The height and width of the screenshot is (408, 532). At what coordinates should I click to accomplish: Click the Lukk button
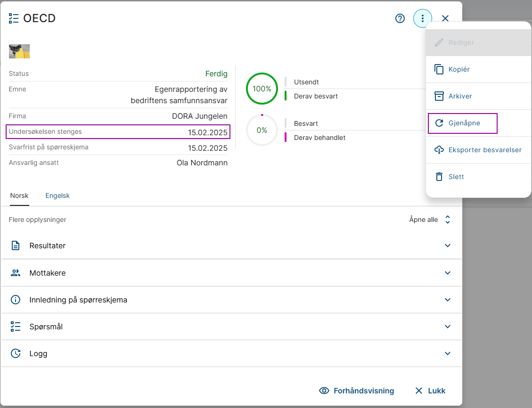(x=430, y=391)
